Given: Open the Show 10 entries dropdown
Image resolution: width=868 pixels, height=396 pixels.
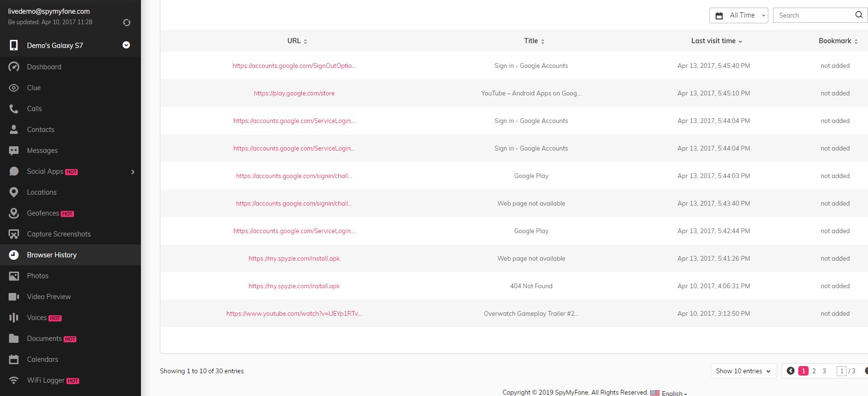Looking at the screenshot, I should tap(743, 371).
